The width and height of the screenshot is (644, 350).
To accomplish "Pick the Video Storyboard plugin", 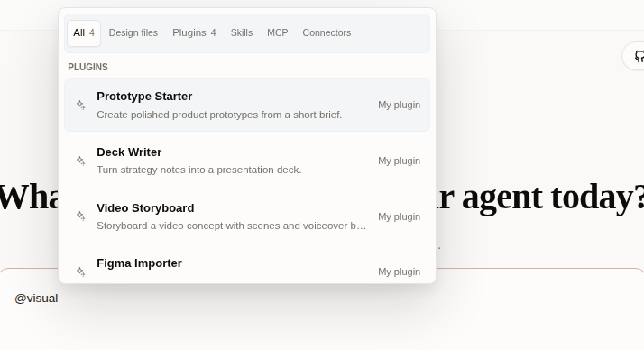I will tap(247, 216).
